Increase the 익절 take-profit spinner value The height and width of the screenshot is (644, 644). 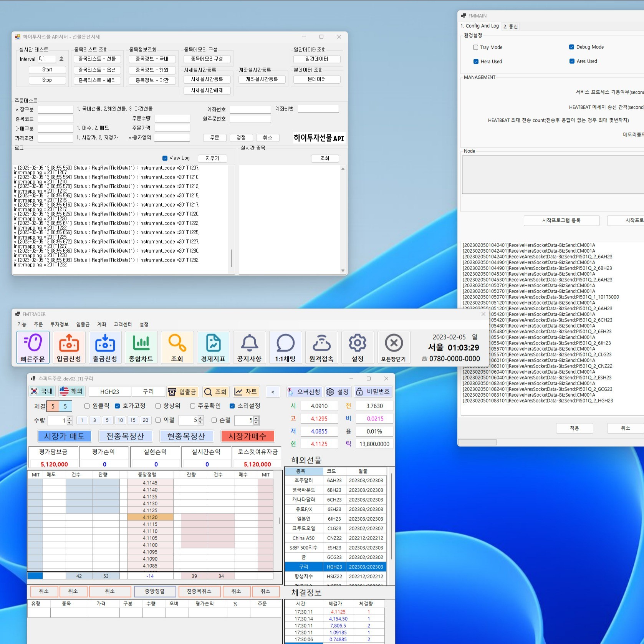pyautogui.click(x=200, y=418)
